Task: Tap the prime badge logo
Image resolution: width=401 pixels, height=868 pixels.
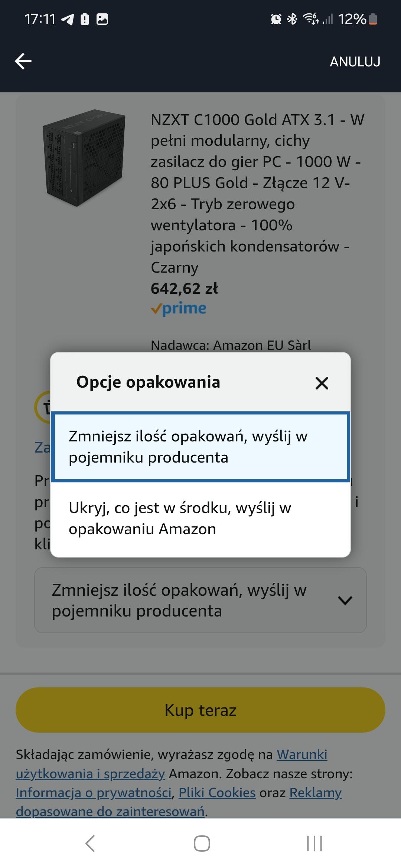Action: tap(179, 309)
